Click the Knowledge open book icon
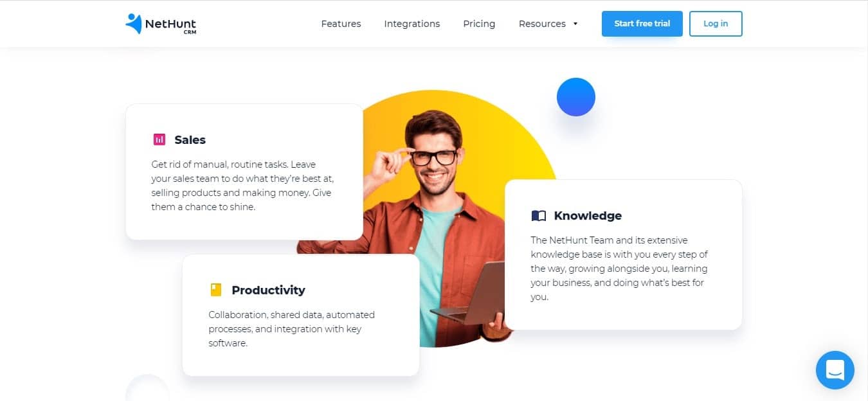 pyautogui.click(x=538, y=216)
